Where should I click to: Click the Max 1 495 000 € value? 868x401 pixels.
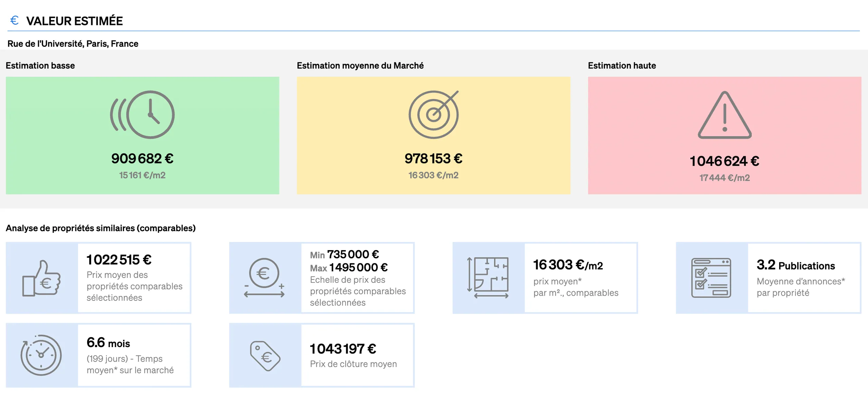tap(349, 267)
